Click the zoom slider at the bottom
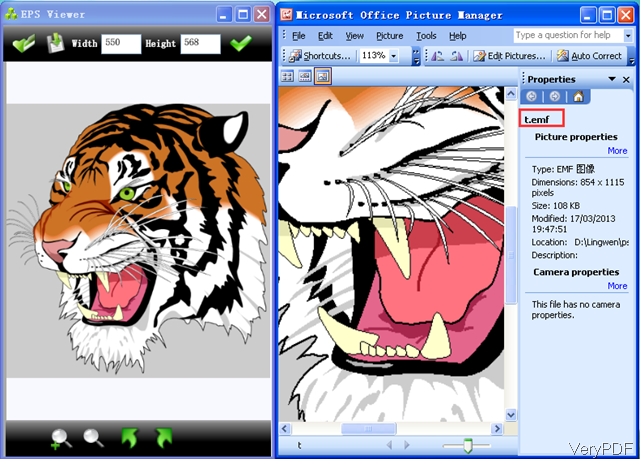Image resolution: width=640 pixels, height=459 pixels. coord(466,444)
